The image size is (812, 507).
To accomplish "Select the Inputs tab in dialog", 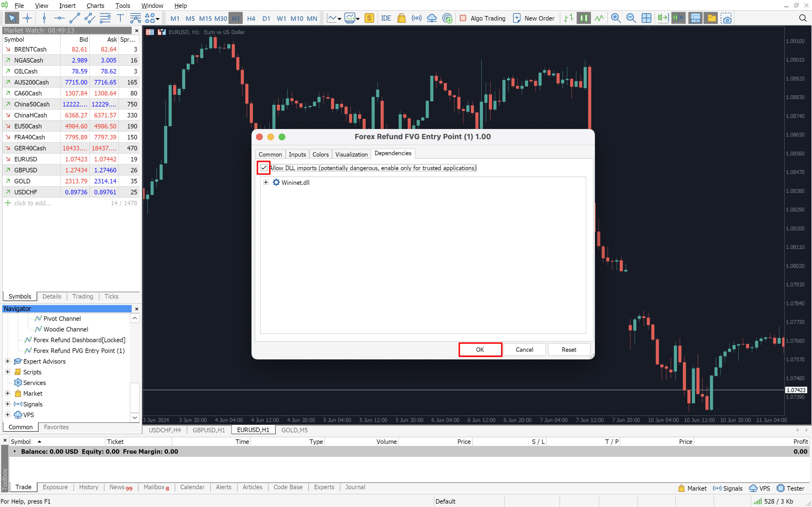I will pyautogui.click(x=296, y=153).
